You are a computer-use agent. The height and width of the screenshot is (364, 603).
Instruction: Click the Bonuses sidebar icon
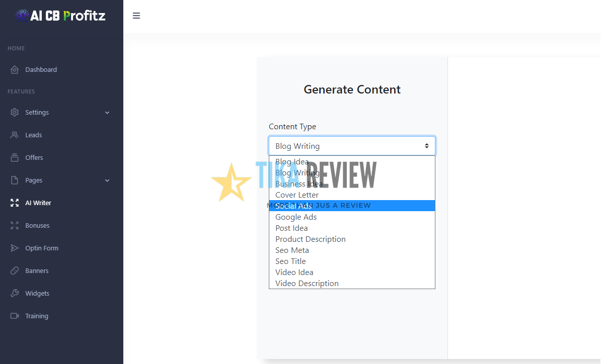(15, 225)
